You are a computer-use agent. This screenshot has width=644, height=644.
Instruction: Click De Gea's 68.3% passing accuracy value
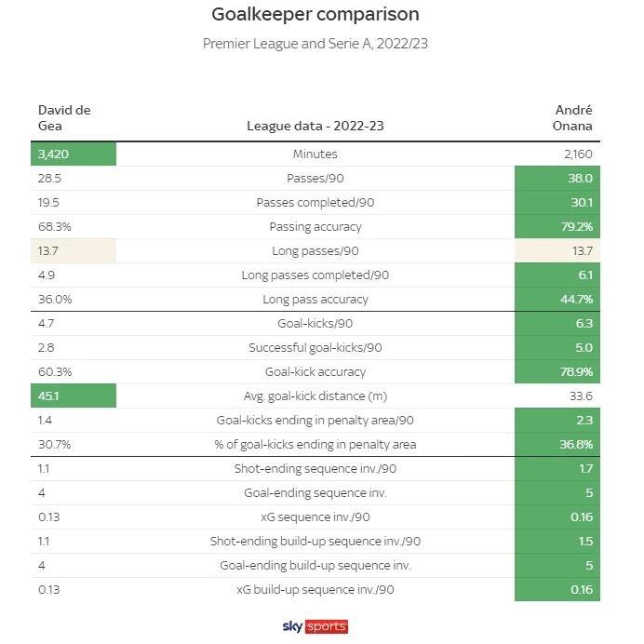coord(55,227)
